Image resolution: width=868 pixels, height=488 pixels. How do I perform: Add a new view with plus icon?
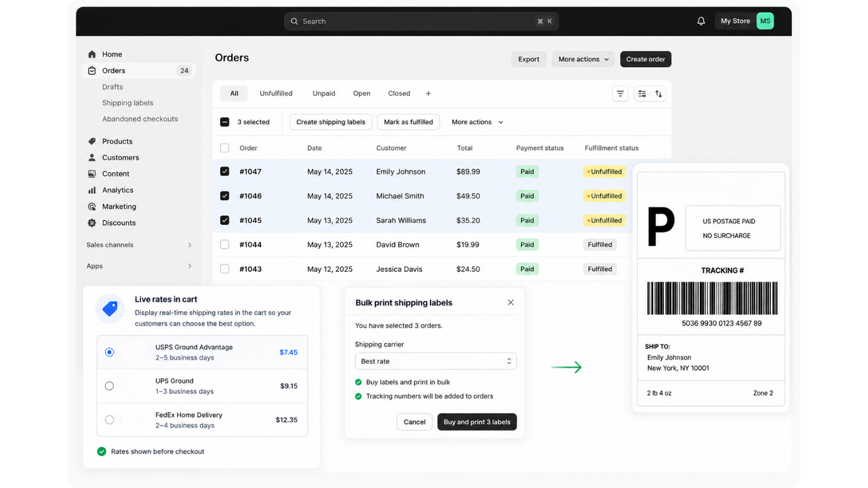[428, 94]
